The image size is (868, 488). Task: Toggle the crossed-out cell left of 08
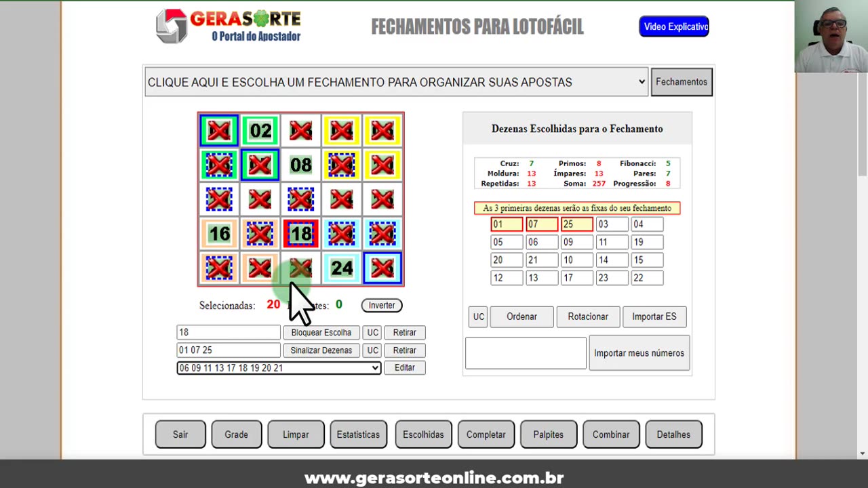coord(260,165)
